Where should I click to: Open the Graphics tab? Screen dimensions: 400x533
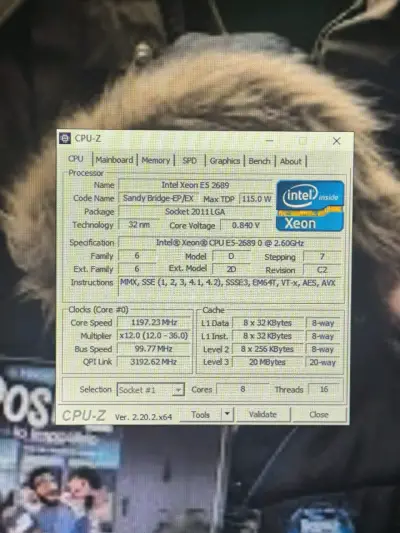[x=225, y=161]
